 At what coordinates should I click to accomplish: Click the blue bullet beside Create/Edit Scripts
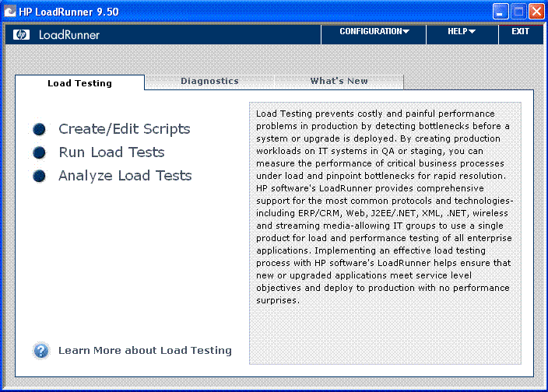click(40, 129)
